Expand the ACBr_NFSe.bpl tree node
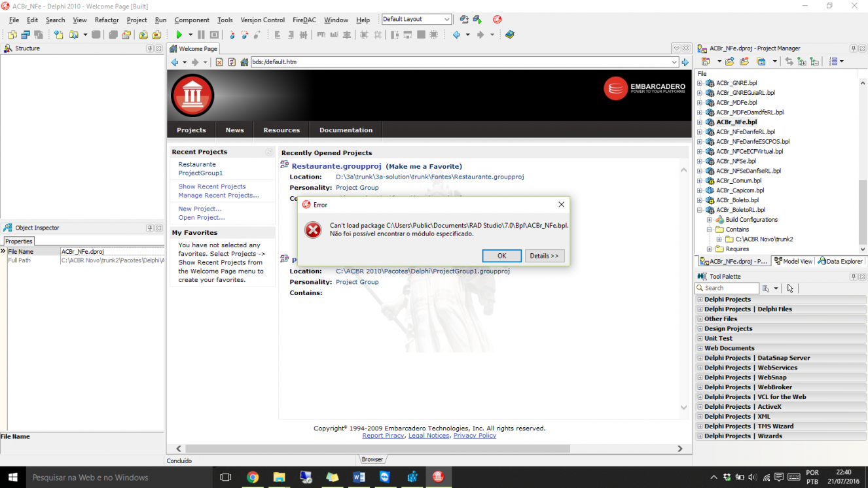 coord(700,161)
